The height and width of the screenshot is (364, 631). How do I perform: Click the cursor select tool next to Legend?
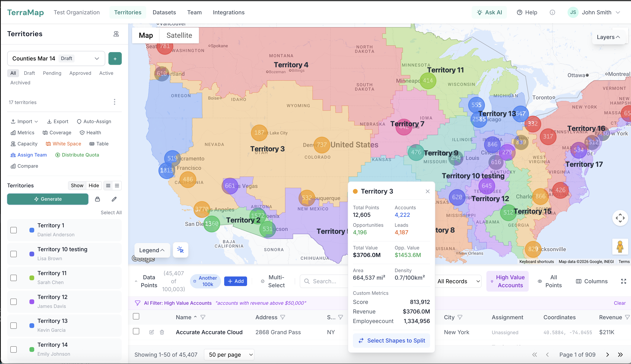(x=180, y=250)
